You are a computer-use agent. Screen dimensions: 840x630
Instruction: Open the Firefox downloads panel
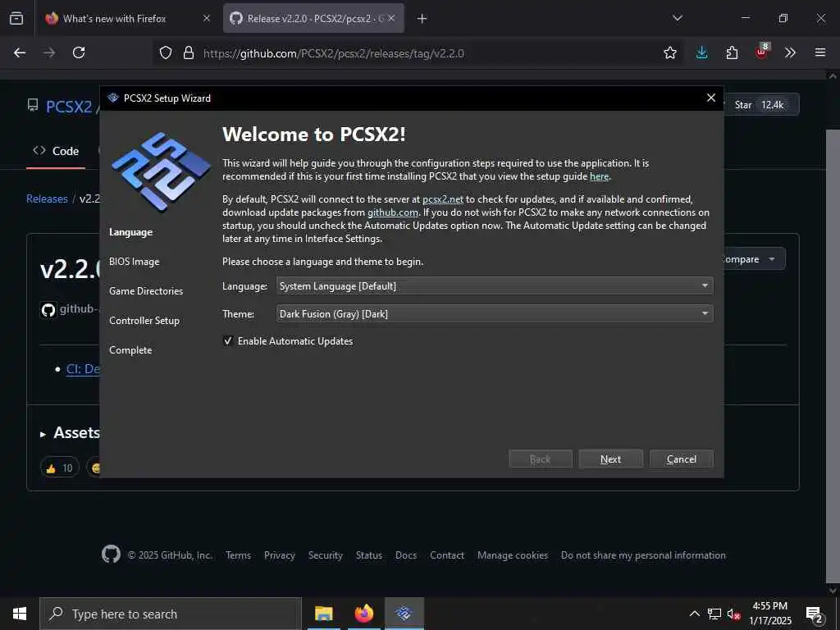pos(702,52)
